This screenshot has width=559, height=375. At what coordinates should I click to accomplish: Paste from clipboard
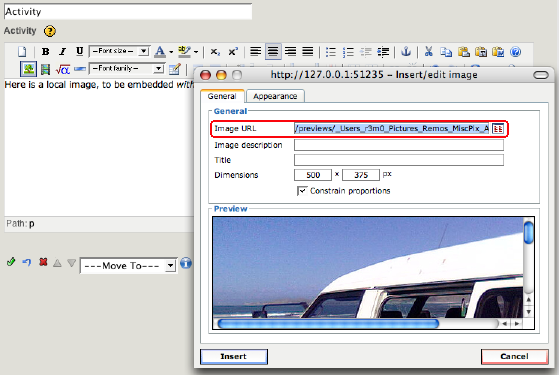point(463,52)
